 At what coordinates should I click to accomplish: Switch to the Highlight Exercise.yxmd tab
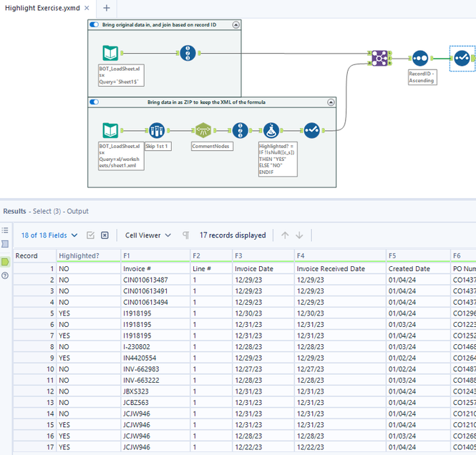42,8
